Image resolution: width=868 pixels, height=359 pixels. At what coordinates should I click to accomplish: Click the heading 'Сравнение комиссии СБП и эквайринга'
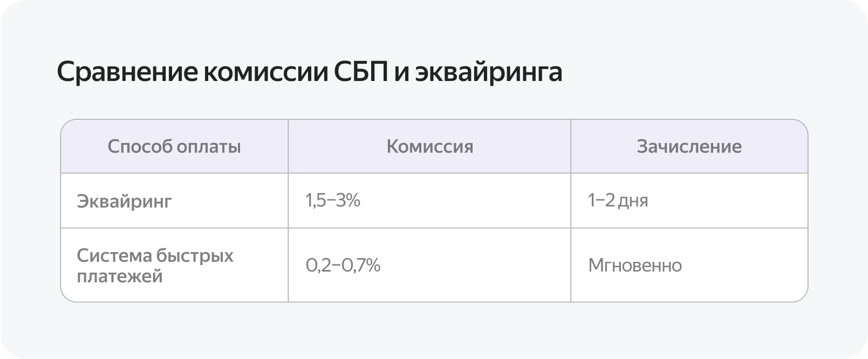[x=310, y=72]
